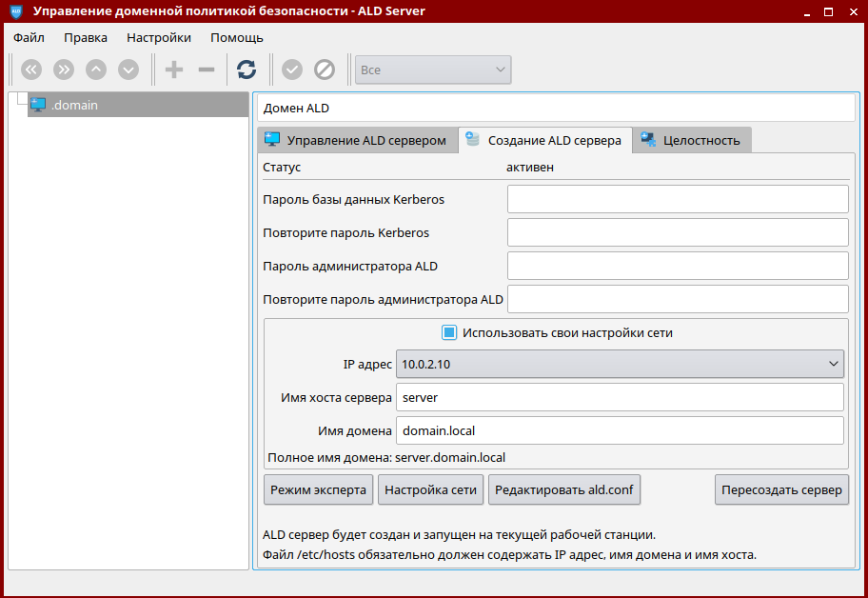Click the cancel circle-slash icon
Viewport: 868px width, 598px height.
(325, 70)
